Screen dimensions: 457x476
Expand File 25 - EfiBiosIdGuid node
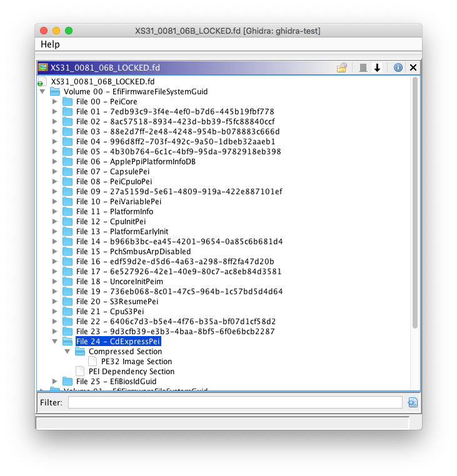[54, 381]
